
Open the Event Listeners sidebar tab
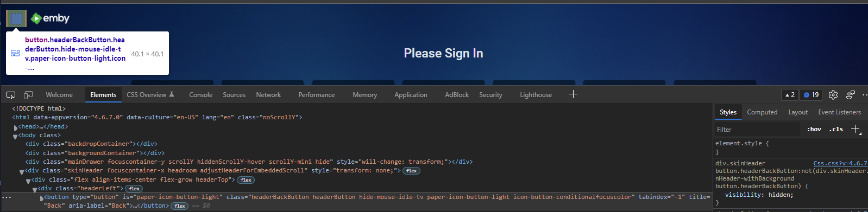click(x=839, y=112)
